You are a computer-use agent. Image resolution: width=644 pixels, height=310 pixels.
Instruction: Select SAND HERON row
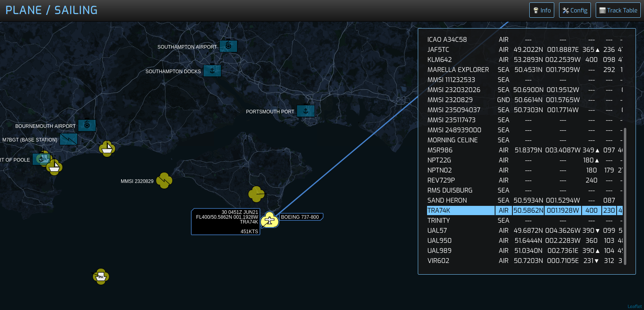coord(525,200)
